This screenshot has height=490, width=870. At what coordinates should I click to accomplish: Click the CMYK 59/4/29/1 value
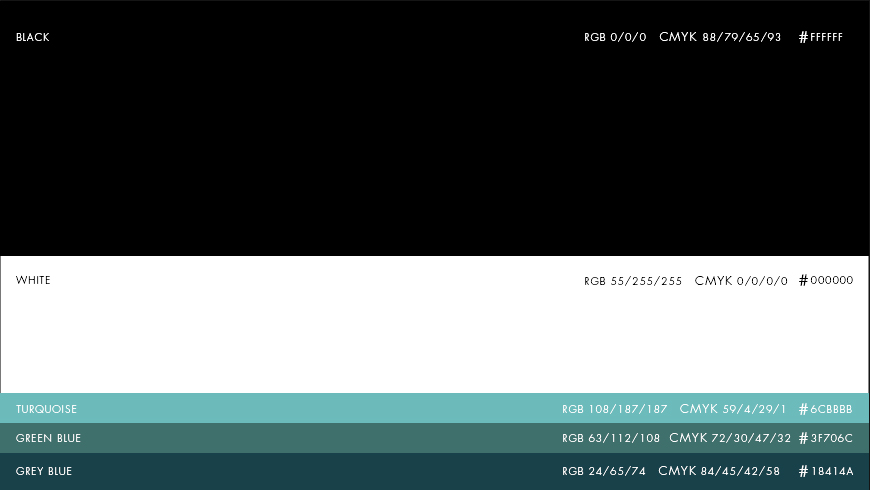(733, 409)
